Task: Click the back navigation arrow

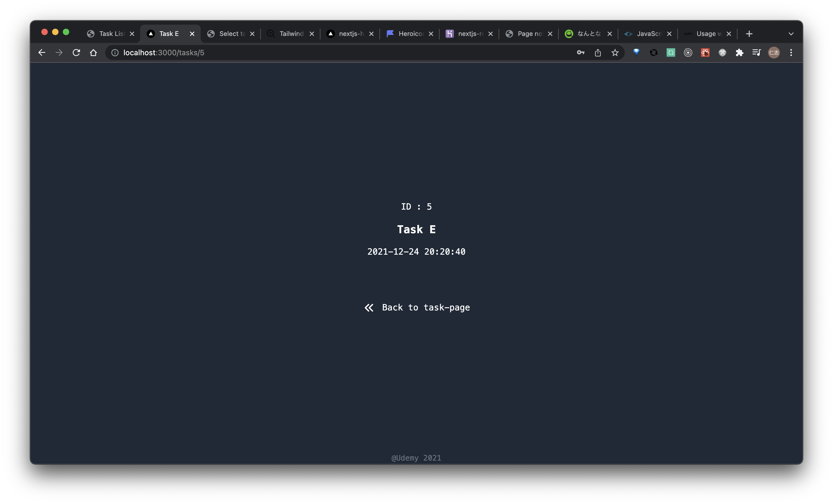Action: pyautogui.click(x=42, y=53)
